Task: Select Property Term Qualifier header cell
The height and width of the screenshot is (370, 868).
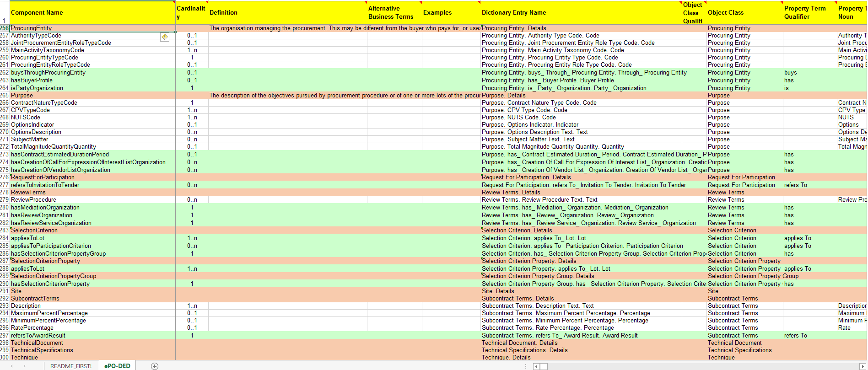Action: click(810, 13)
